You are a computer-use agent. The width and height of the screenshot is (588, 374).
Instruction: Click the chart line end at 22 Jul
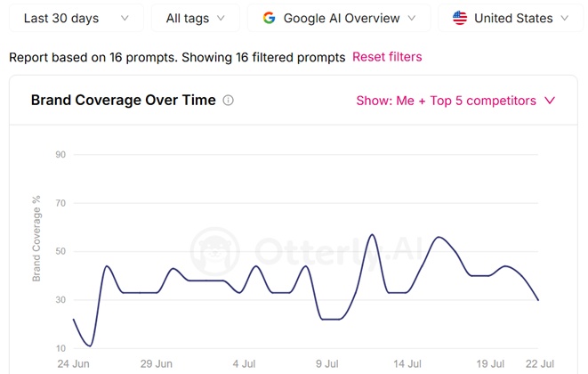tap(538, 300)
